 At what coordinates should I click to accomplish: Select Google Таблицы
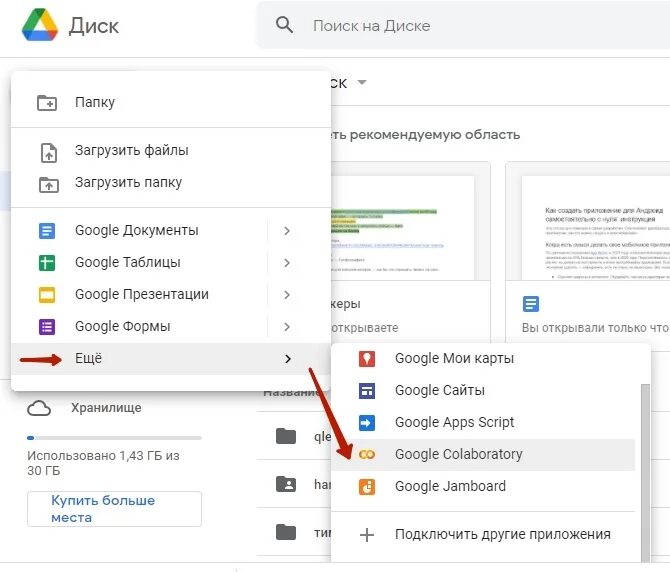[171, 263]
